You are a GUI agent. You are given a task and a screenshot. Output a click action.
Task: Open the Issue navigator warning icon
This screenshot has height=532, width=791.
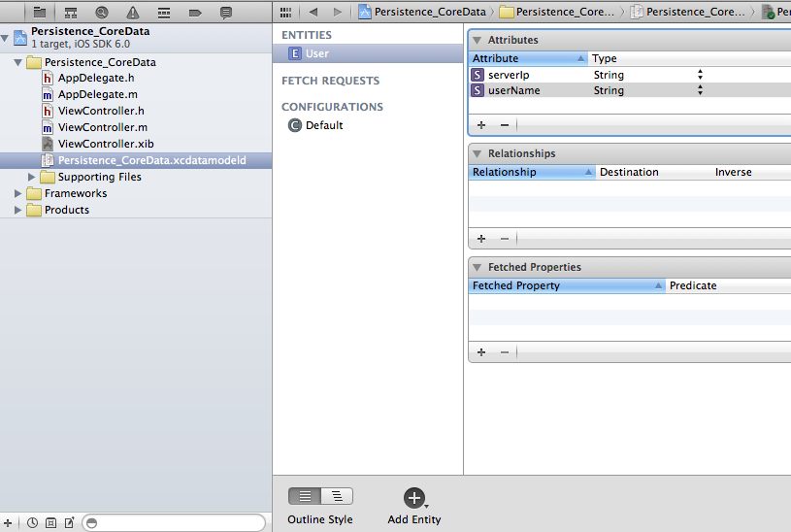tap(133, 12)
